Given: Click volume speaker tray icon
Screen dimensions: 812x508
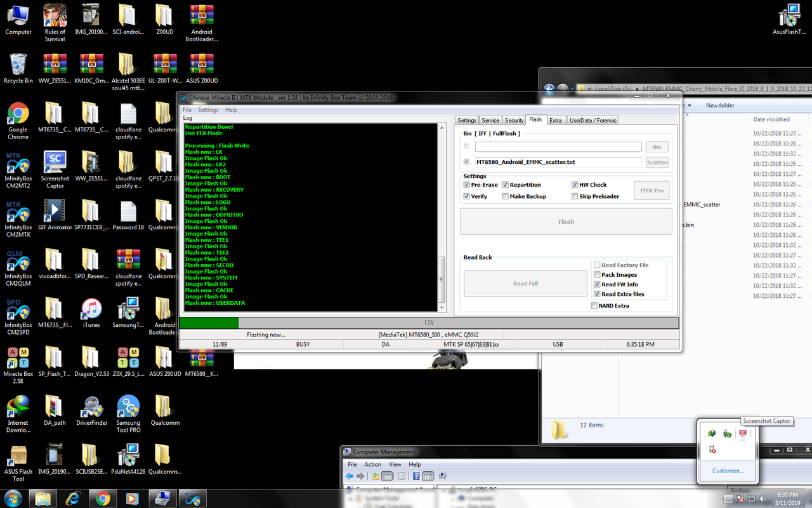Looking at the screenshot, I should [762, 499].
